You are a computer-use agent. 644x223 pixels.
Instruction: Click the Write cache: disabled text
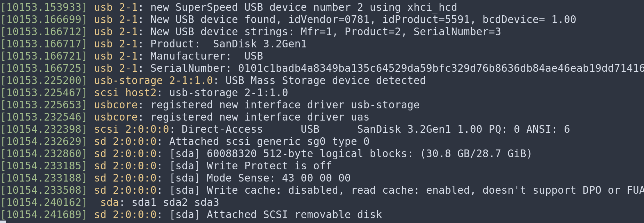(x=272, y=190)
